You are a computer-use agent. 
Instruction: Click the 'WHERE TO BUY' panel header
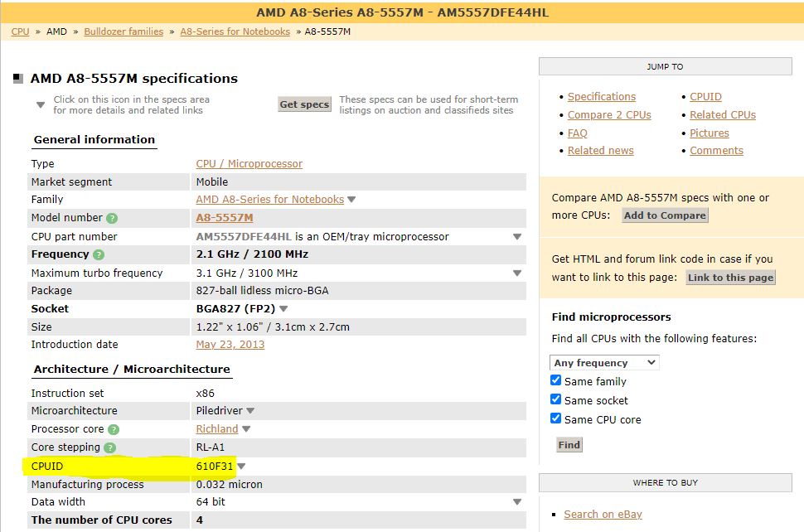click(665, 483)
